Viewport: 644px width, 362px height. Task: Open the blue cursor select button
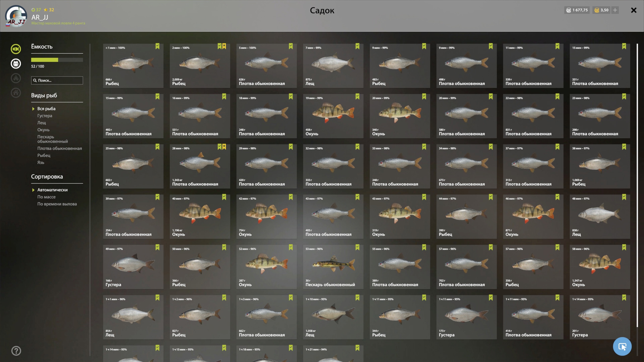pyautogui.click(x=622, y=346)
